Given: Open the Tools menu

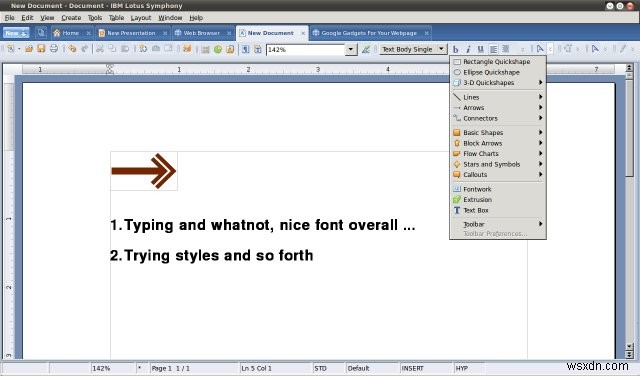Looking at the screenshot, I should pos(95,18).
